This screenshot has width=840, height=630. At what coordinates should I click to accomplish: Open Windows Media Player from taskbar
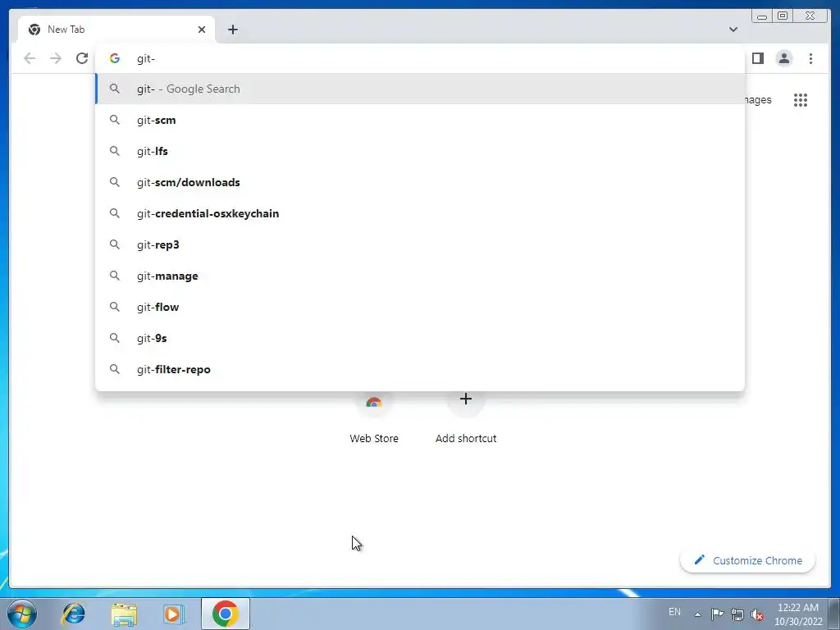pos(172,614)
